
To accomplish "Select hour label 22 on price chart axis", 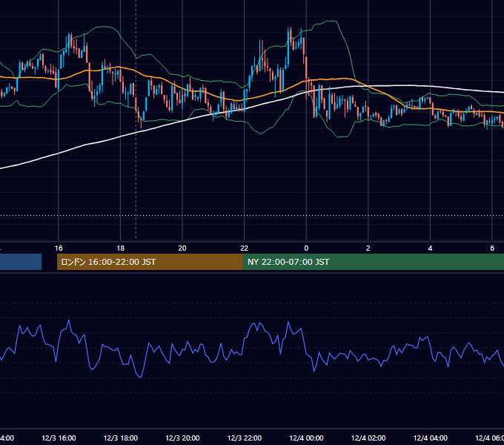I will click(245, 248).
